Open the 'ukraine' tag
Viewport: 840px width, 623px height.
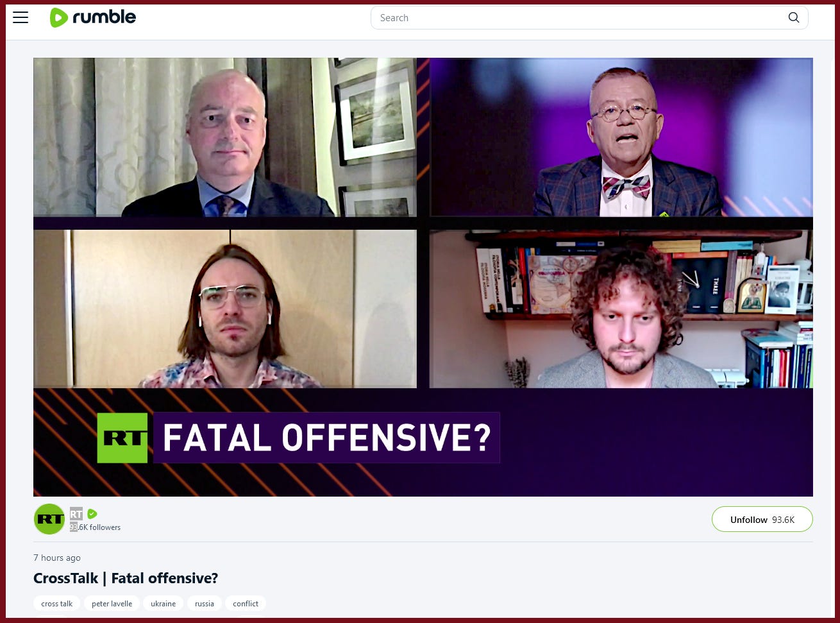[x=164, y=604]
